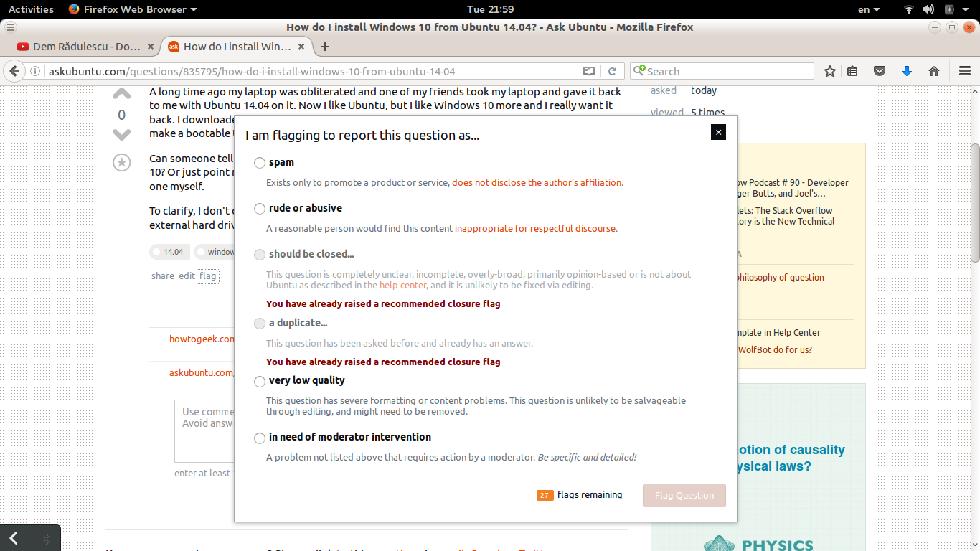Save page to Pocket icon
The image size is (980, 551).
880,71
